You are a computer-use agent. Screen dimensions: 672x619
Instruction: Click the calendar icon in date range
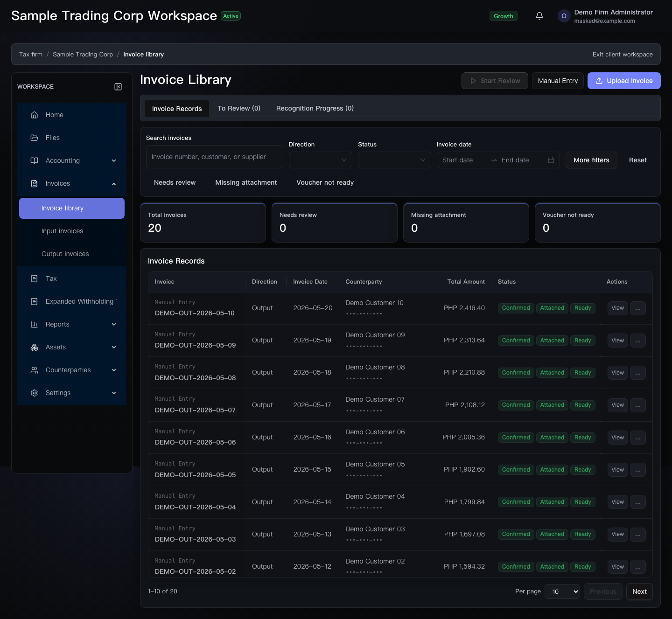click(551, 160)
